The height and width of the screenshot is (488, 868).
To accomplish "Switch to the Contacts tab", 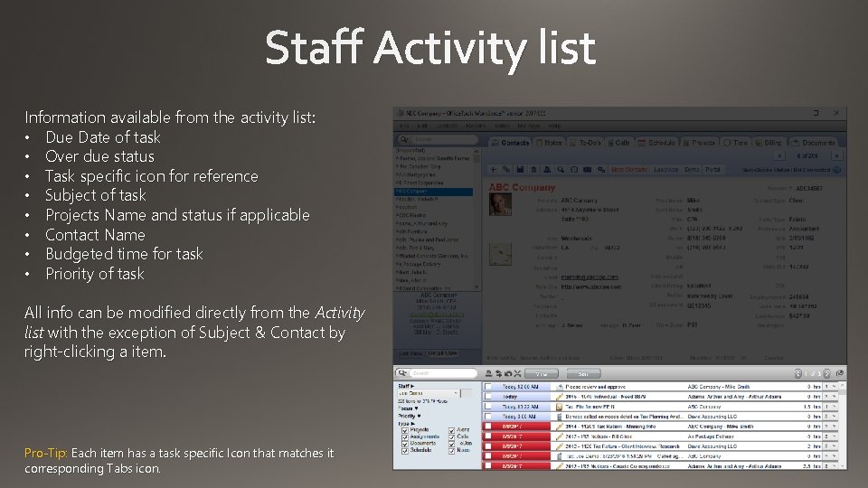I will pos(510,143).
